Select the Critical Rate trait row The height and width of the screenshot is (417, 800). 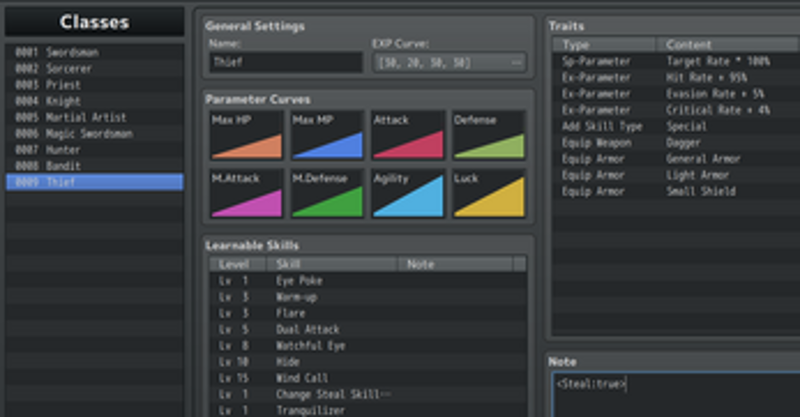(677, 110)
